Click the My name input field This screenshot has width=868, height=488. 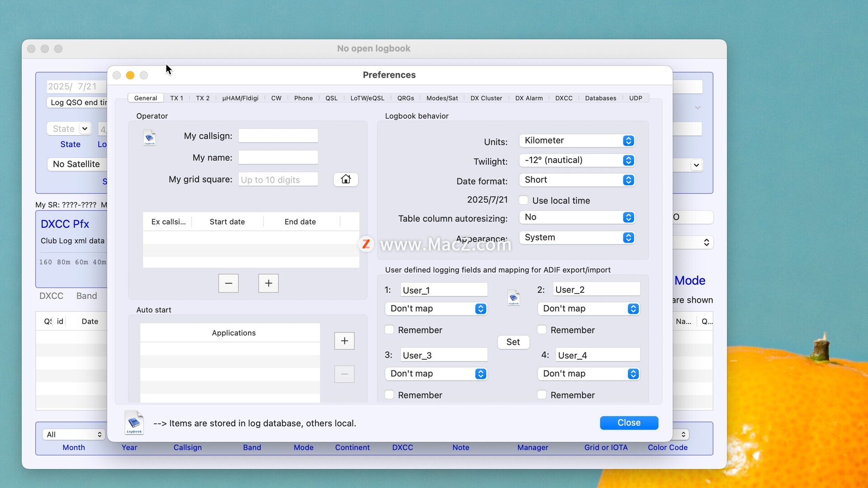point(278,157)
